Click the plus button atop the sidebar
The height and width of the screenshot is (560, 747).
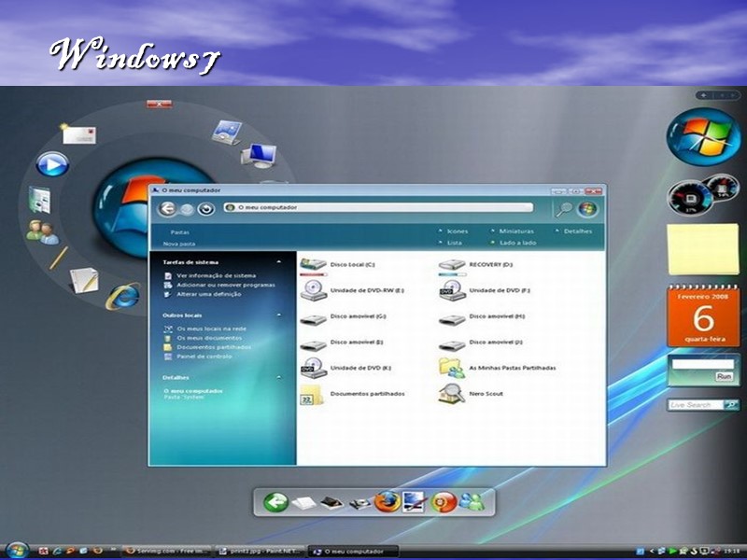click(704, 95)
